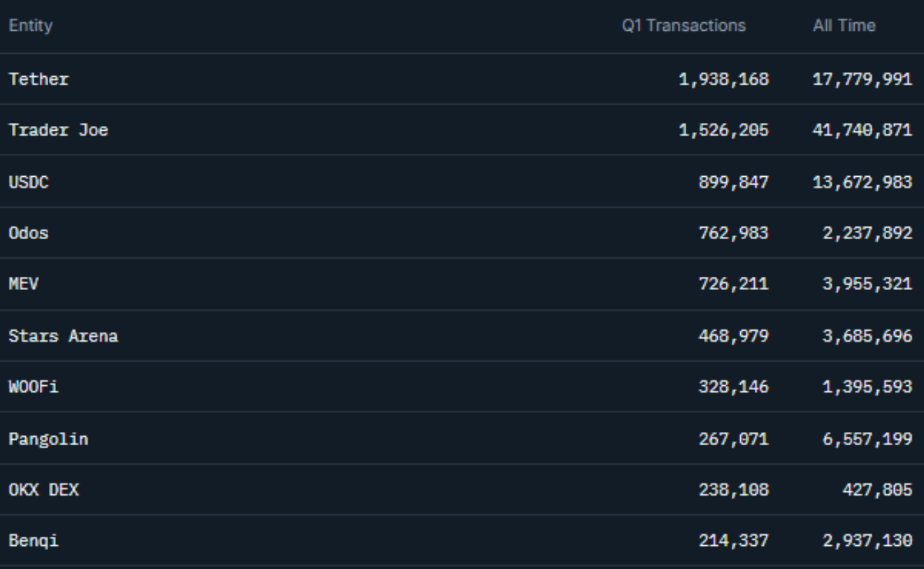Open the Pangolin entity entry
The height and width of the screenshot is (569, 924).
click(48, 439)
